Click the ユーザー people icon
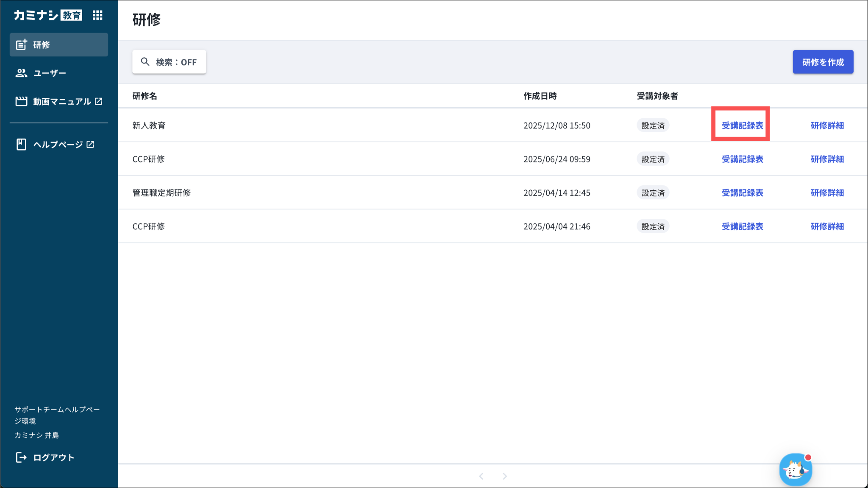The height and width of the screenshot is (488, 868). (x=21, y=73)
